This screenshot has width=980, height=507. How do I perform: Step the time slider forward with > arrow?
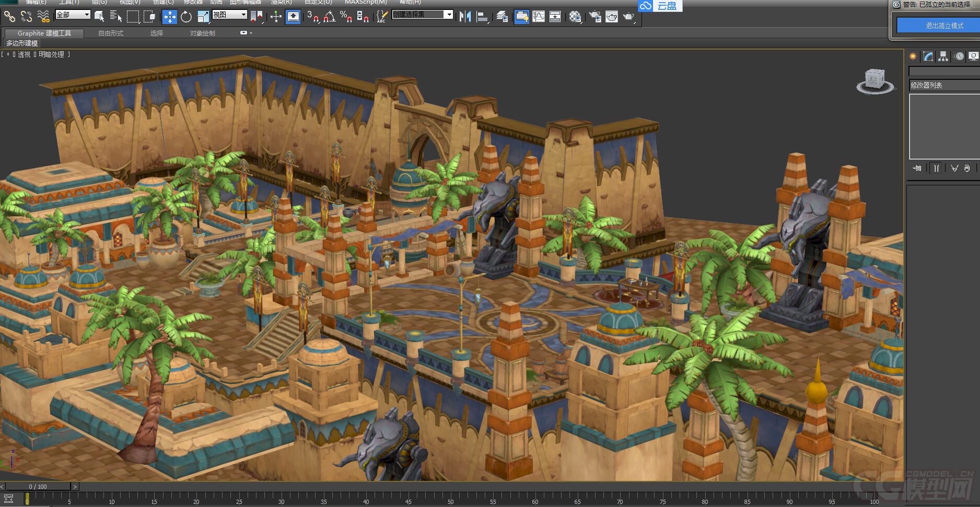click(x=75, y=487)
